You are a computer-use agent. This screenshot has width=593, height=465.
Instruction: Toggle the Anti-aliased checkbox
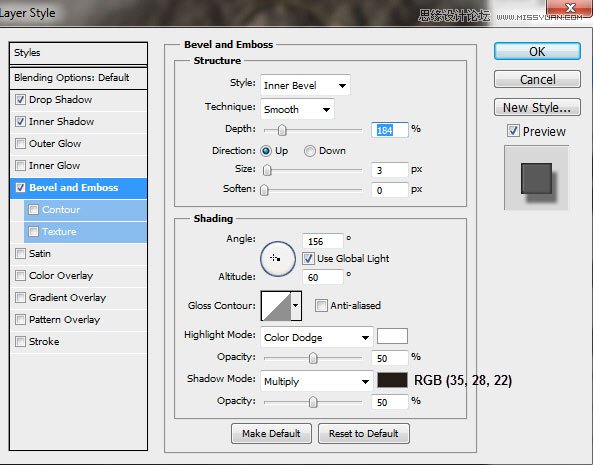tap(321, 305)
